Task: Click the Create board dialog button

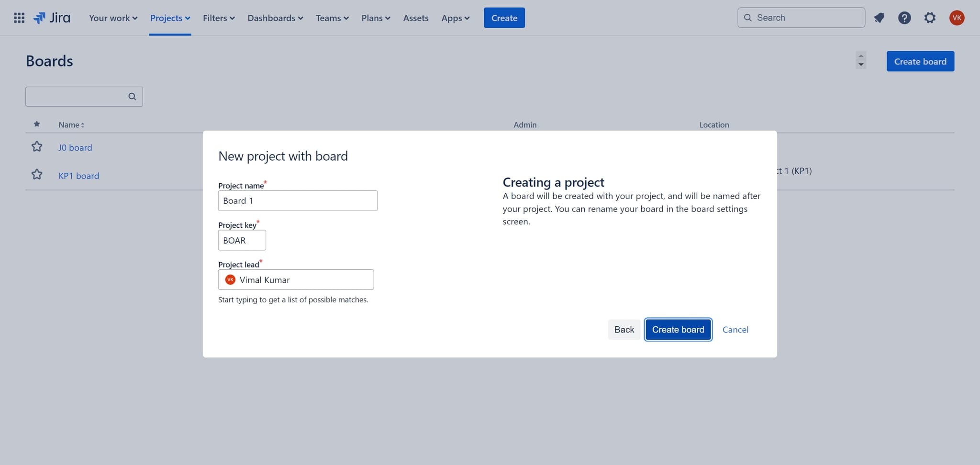Action: click(678, 330)
